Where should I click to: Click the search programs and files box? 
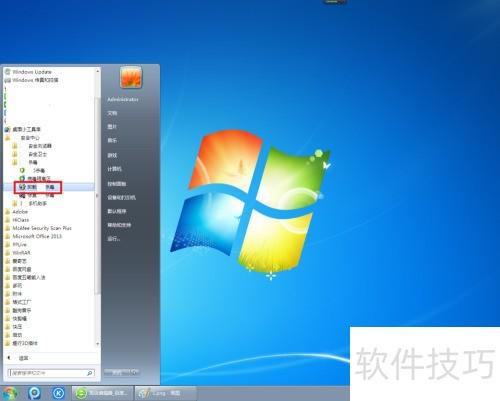click(51, 373)
